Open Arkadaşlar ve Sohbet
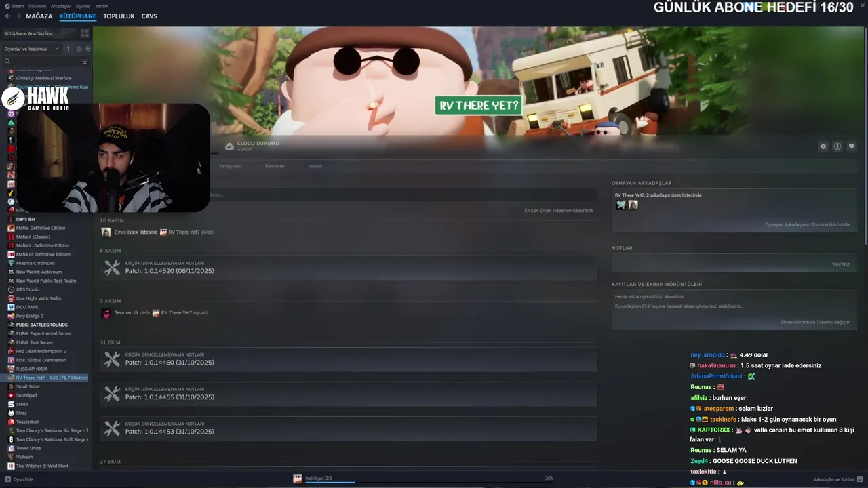This screenshot has width=868, height=488. (838, 479)
